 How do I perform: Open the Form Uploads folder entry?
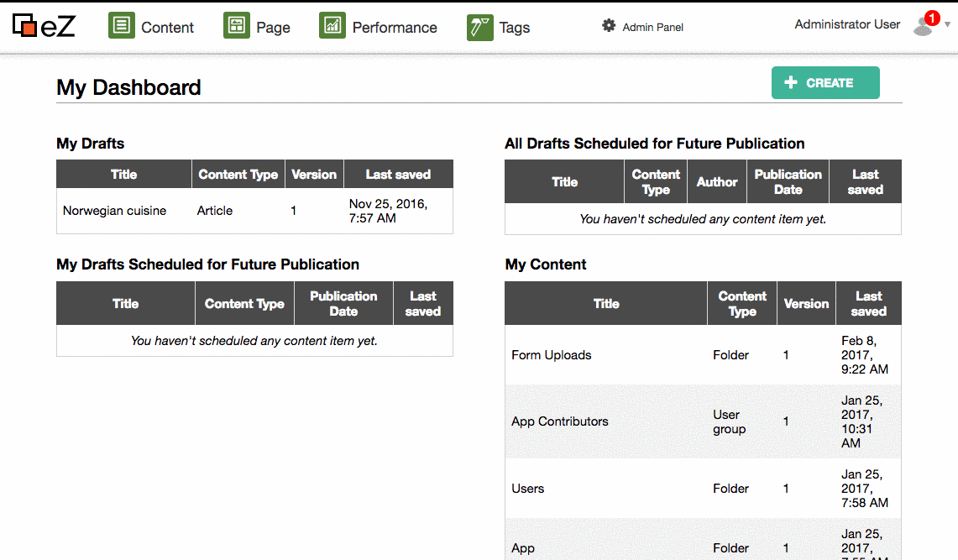click(551, 355)
